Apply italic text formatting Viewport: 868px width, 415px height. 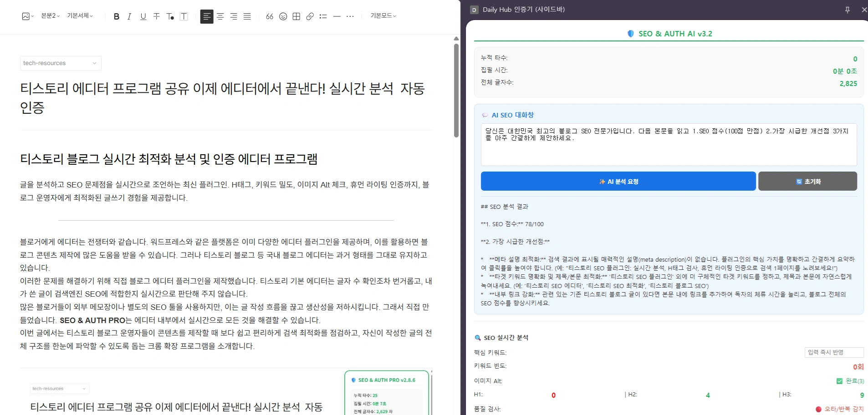click(129, 16)
